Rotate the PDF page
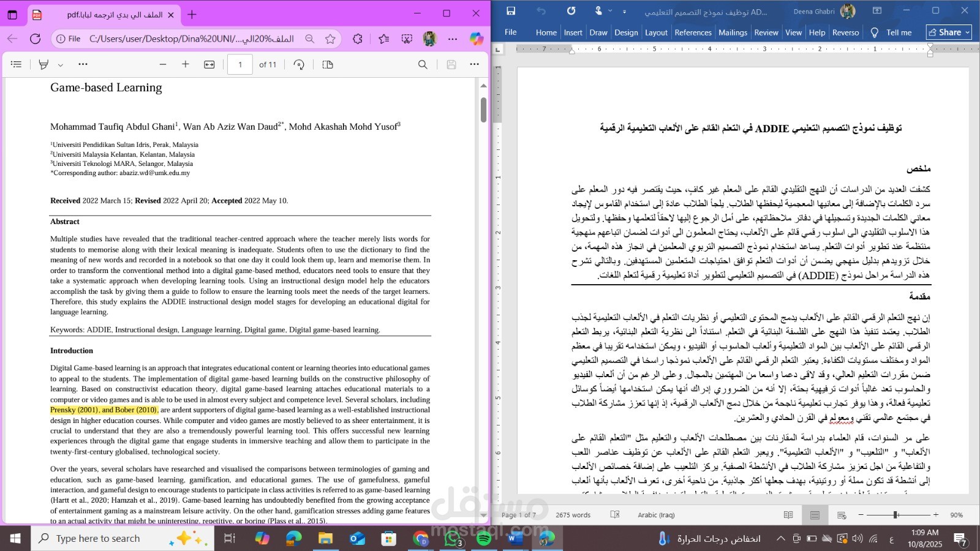 tap(299, 64)
